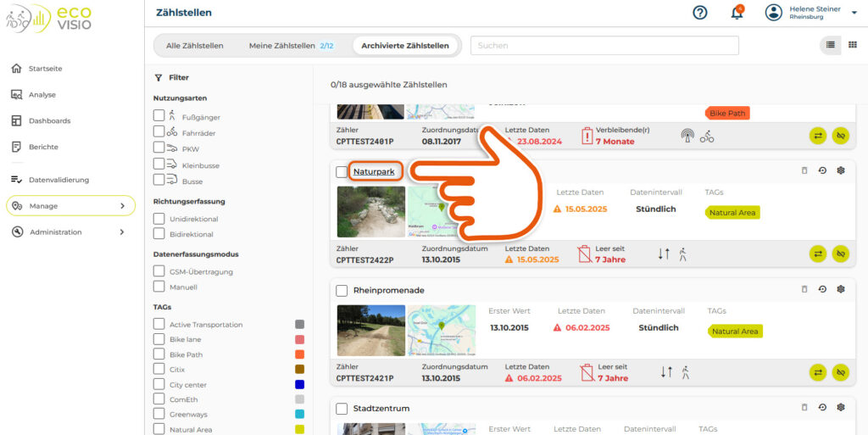Click the Administration wrench icon
Viewport: 868px width, 435px height.
click(17, 231)
